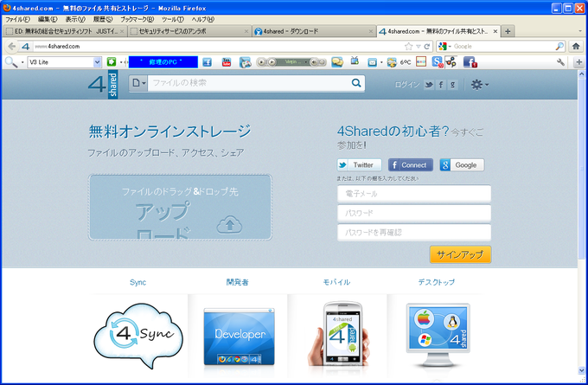Open the mail icon dropdown arrow
The image size is (588, 385).
click(x=381, y=62)
